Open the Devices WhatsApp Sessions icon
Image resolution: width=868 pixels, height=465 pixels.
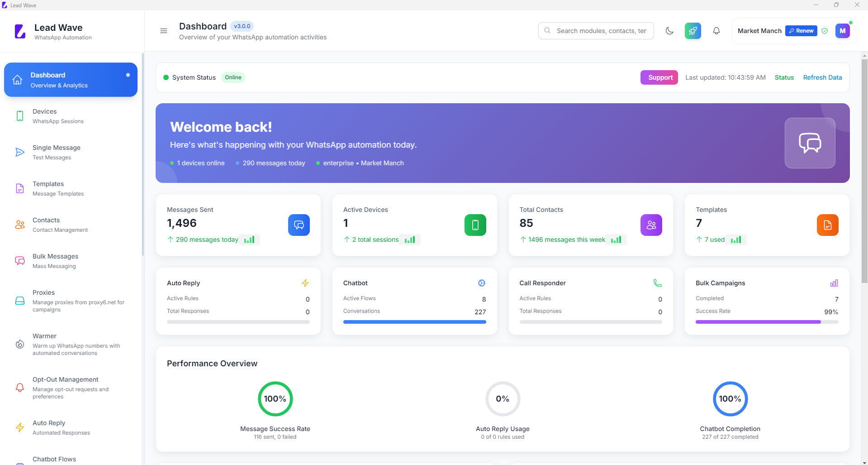[x=19, y=116]
